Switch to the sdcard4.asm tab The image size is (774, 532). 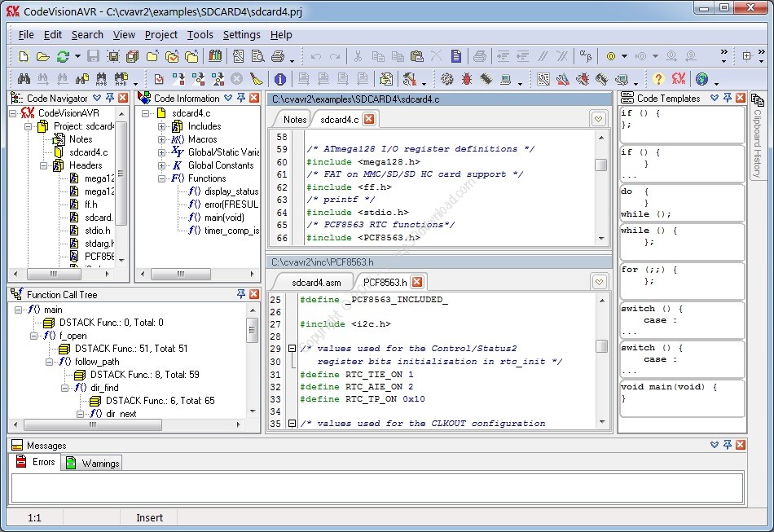[x=316, y=283]
